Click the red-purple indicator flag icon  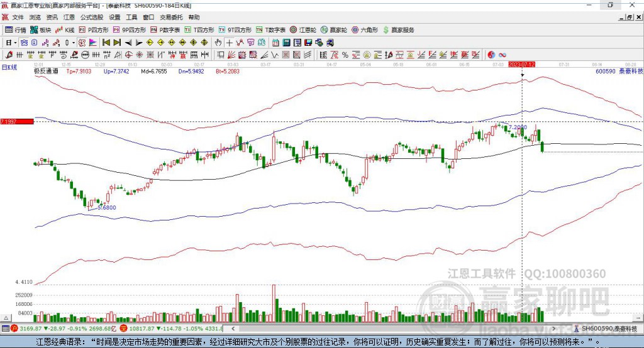[x=93, y=43]
